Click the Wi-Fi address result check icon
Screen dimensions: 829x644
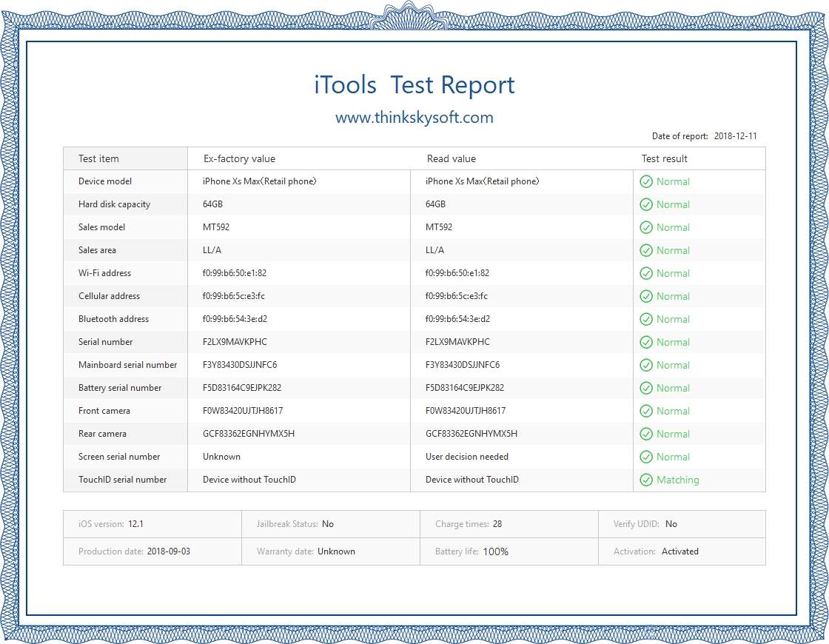(x=646, y=273)
